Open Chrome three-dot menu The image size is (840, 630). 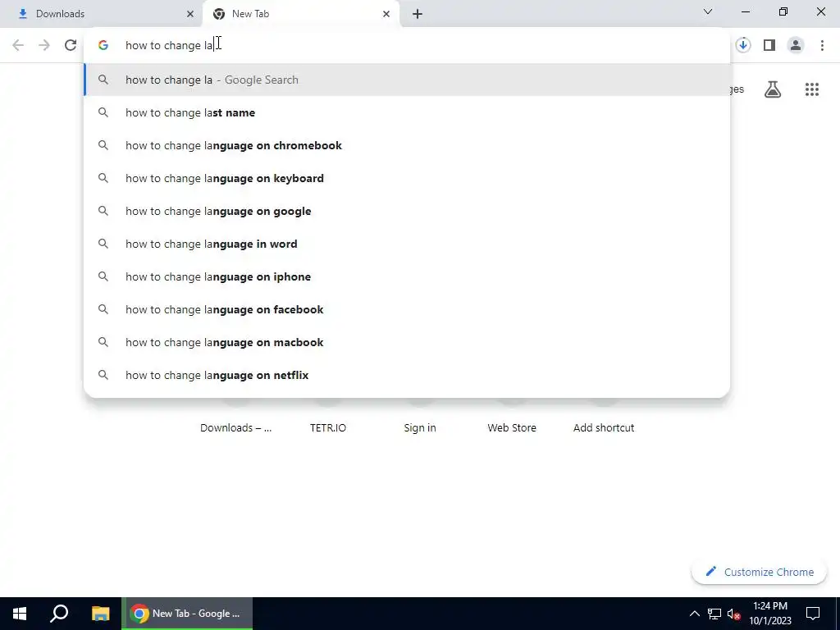coord(822,45)
